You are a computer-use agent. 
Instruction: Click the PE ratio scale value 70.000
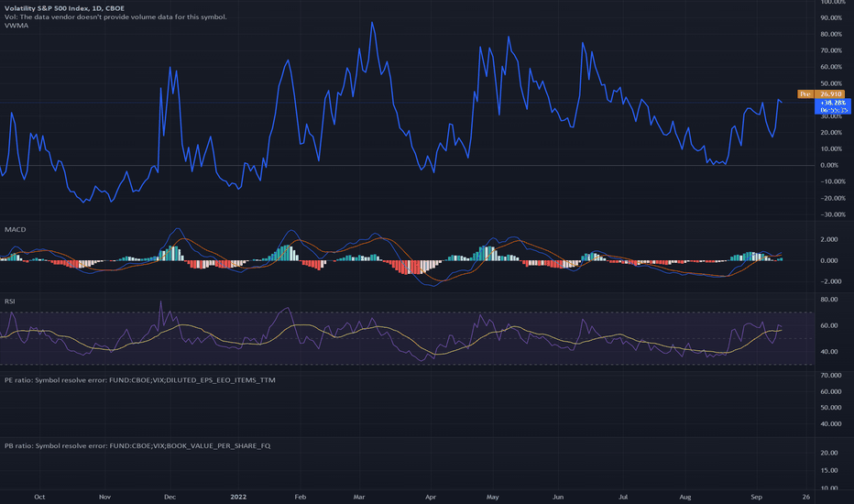click(x=830, y=376)
